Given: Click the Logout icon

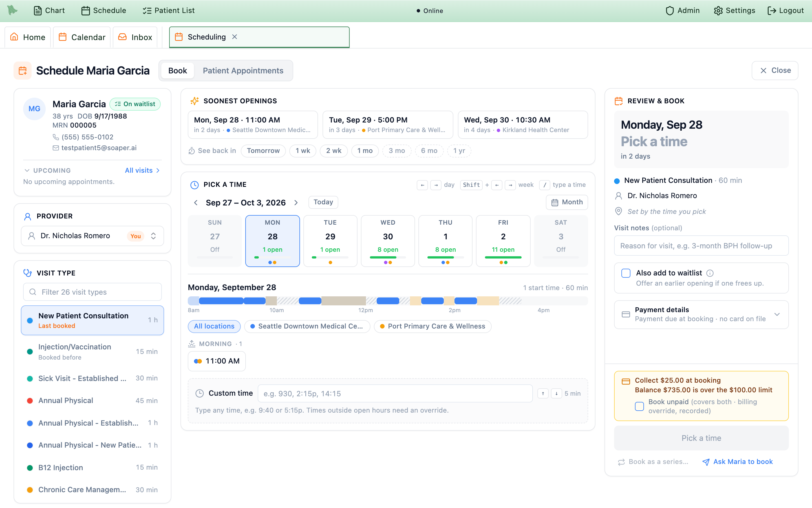Looking at the screenshot, I should point(772,11).
